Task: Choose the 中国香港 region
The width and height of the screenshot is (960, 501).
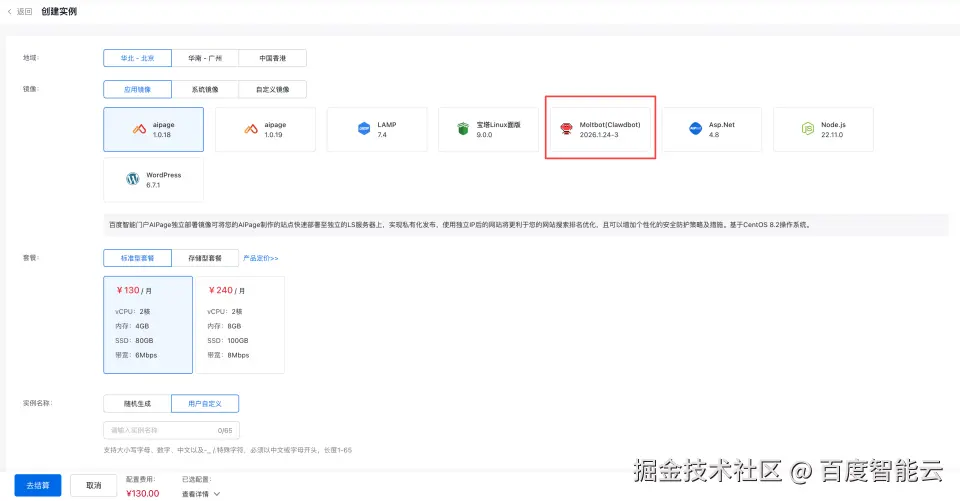Action: (x=272, y=58)
